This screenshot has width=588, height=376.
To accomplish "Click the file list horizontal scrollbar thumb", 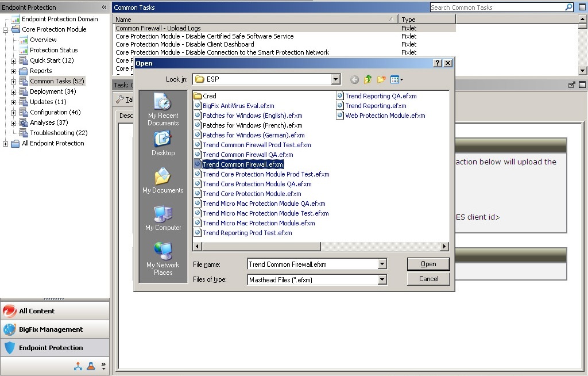I will tap(261, 247).
